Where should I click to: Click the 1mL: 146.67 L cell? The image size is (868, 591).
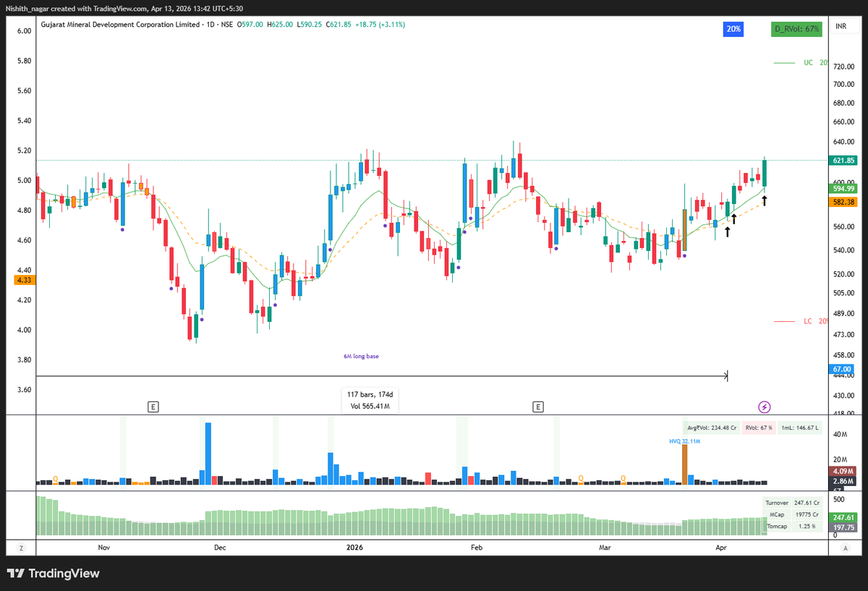point(799,428)
